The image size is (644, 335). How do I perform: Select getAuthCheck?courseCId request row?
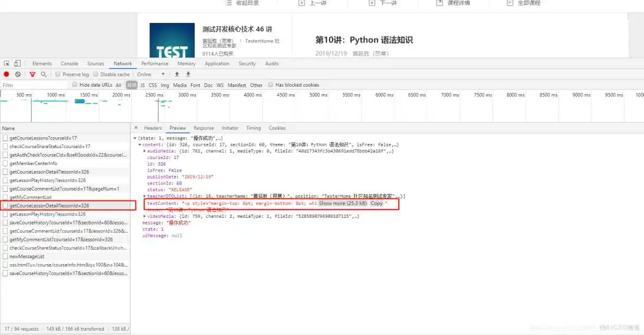(x=65, y=155)
